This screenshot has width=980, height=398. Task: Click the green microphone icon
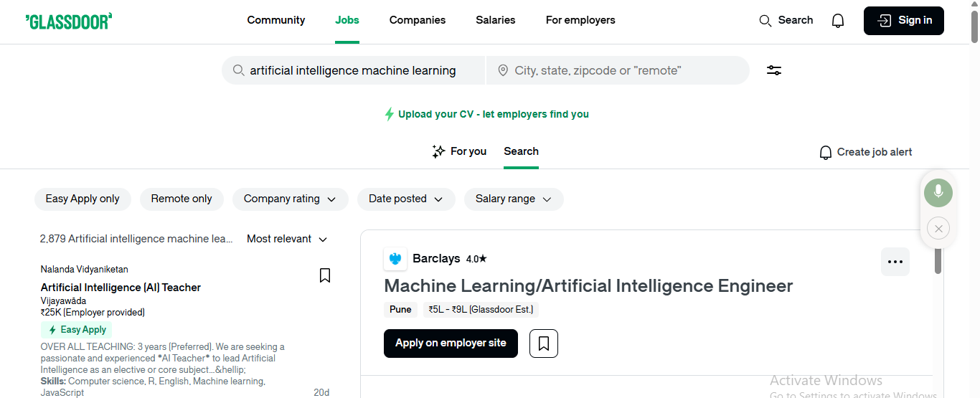[x=938, y=193]
